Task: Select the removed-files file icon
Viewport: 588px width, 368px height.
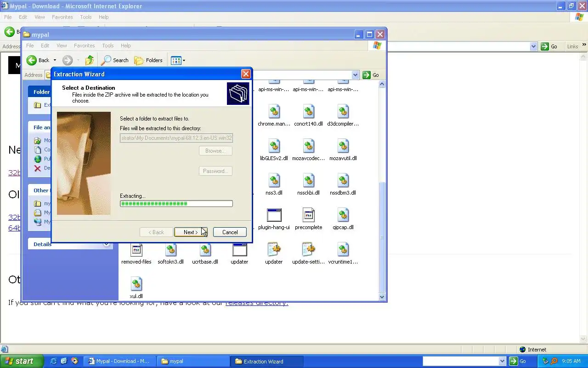Action: click(136, 249)
